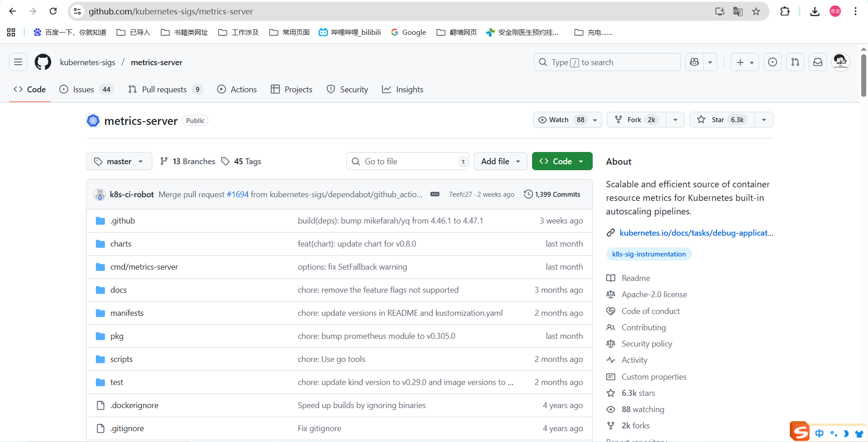The image size is (868, 442).
Task: Open the browser downloads icon
Action: (x=815, y=11)
